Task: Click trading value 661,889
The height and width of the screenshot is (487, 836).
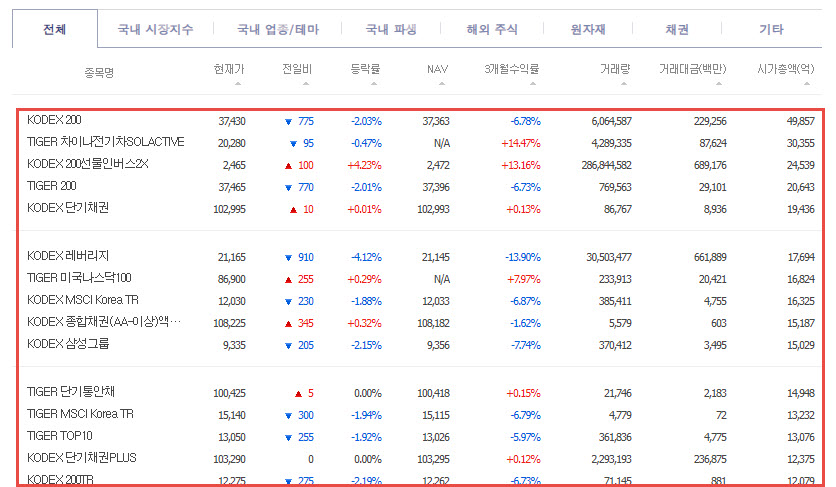Action: 710,257
